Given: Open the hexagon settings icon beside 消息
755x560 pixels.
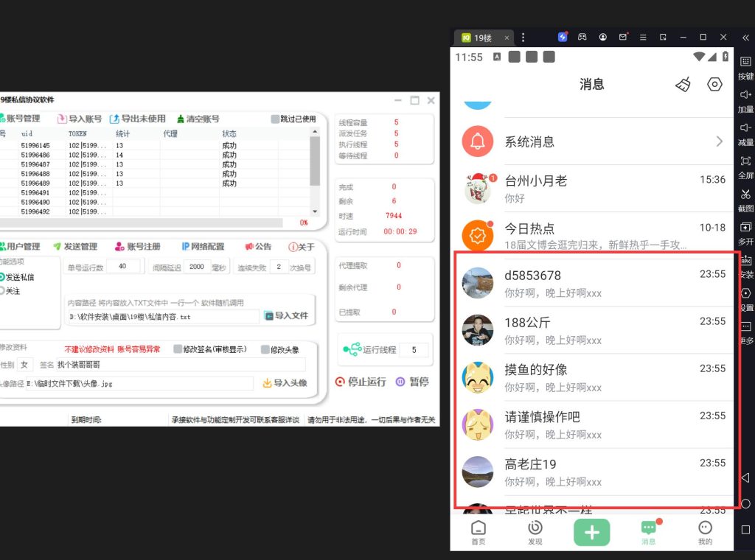Looking at the screenshot, I should coord(714,85).
